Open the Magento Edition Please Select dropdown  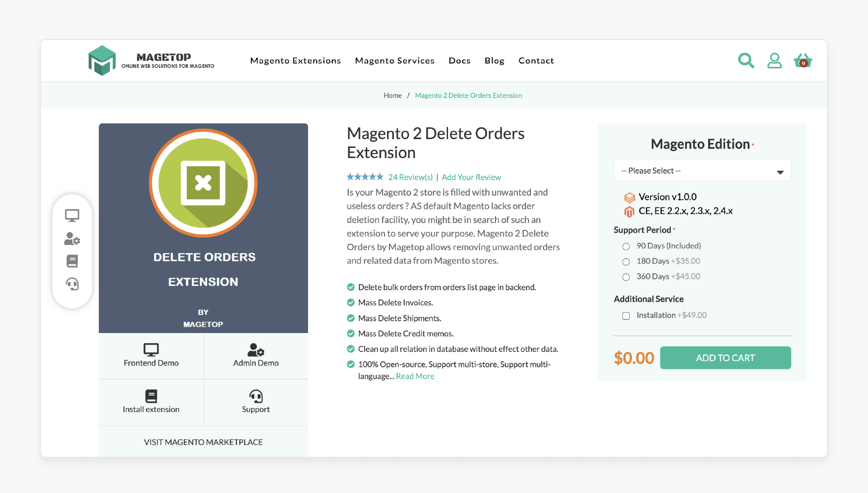point(702,171)
